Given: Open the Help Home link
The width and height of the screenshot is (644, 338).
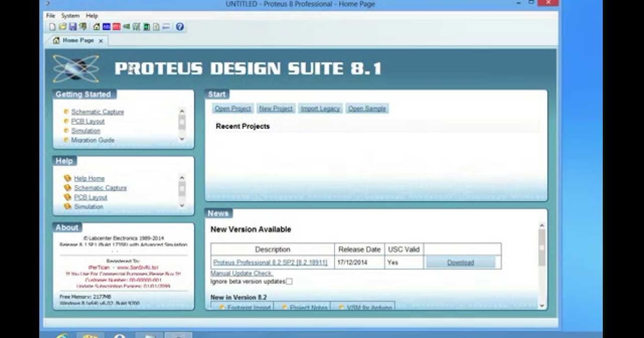Looking at the screenshot, I should 89,178.
